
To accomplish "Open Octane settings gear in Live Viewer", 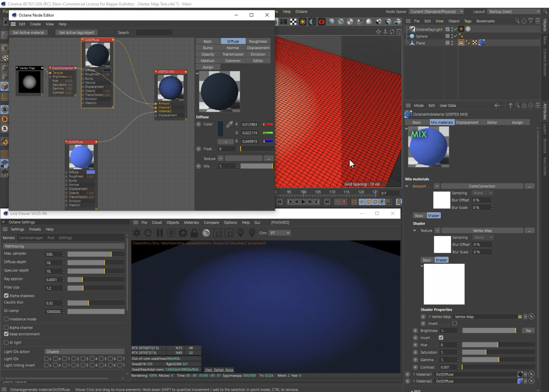I will tap(183, 233).
